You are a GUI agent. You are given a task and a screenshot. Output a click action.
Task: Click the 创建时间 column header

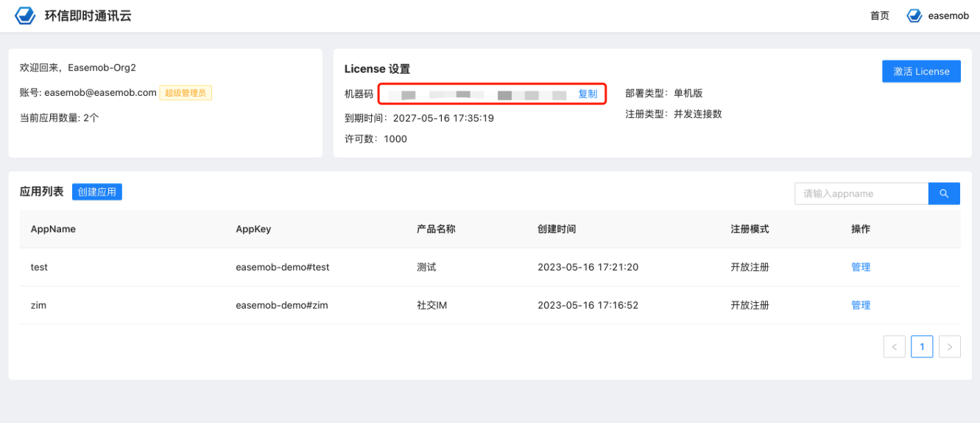(x=557, y=229)
